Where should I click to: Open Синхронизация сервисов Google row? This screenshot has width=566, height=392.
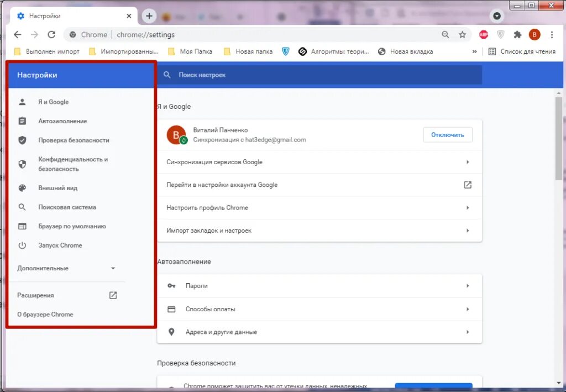point(319,161)
